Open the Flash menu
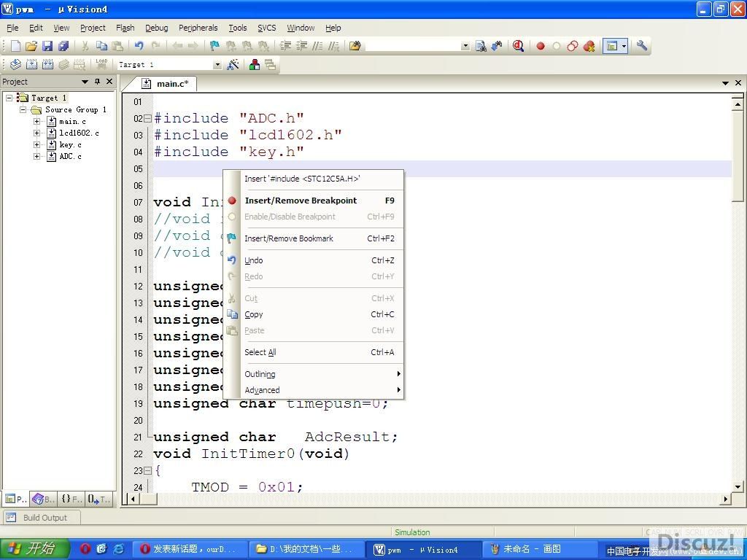The image size is (747, 560). click(125, 28)
